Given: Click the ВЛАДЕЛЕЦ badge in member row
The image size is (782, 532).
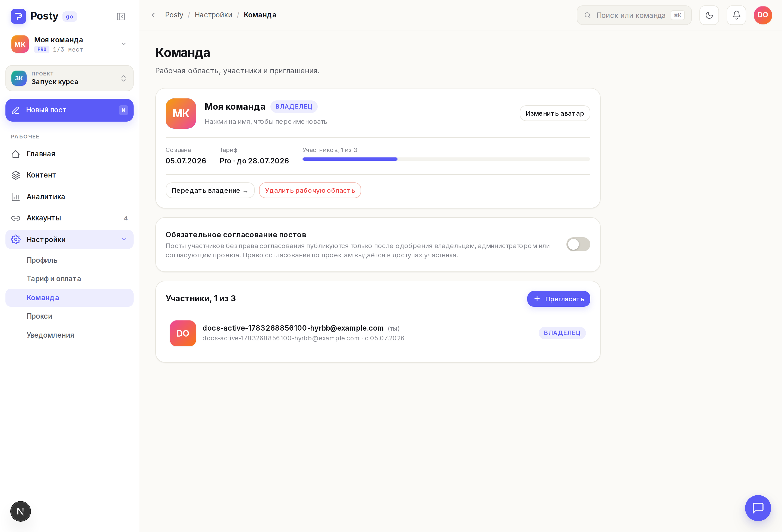Looking at the screenshot, I should (x=562, y=333).
